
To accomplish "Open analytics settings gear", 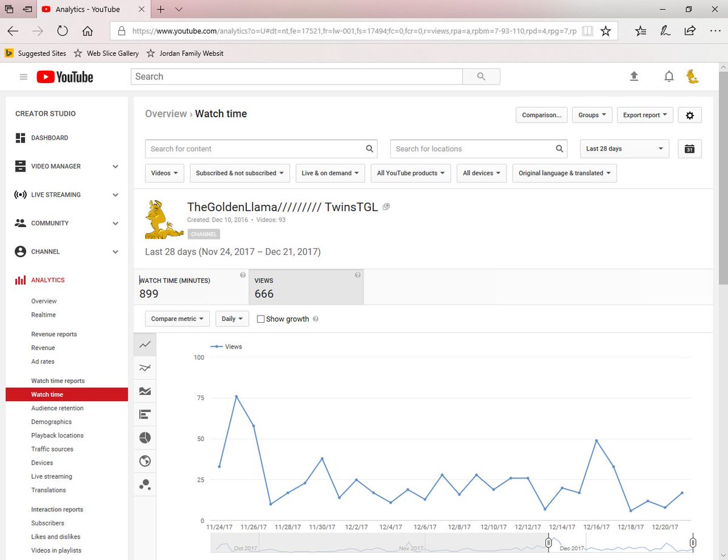I will pyautogui.click(x=690, y=115).
